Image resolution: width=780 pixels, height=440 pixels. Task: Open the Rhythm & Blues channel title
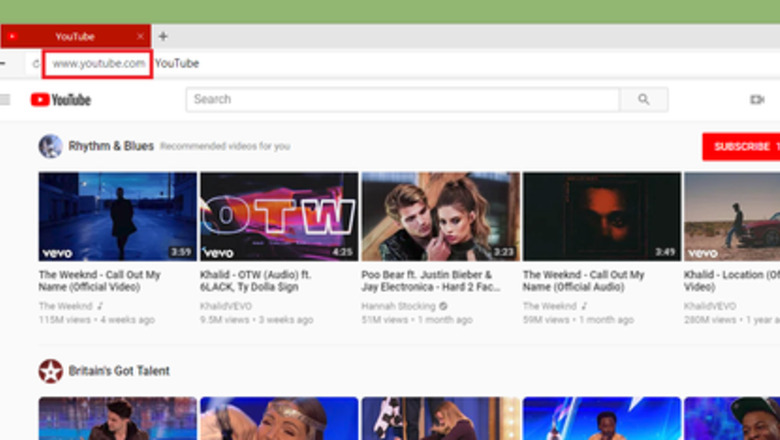[111, 146]
